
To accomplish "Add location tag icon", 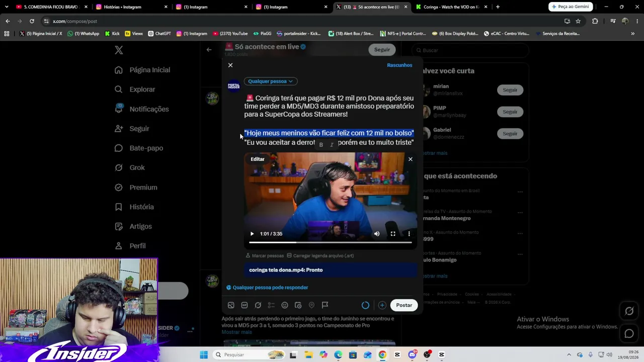I will [311, 305].
